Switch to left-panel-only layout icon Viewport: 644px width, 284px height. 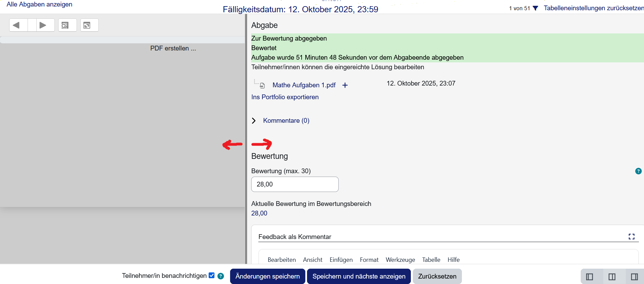point(590,276)
